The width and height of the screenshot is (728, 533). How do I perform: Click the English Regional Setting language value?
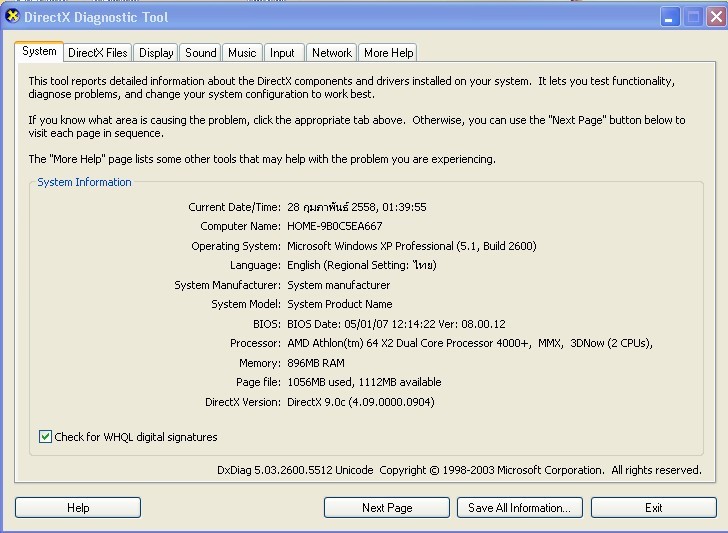pyautogui.click(x=362, y=265)
